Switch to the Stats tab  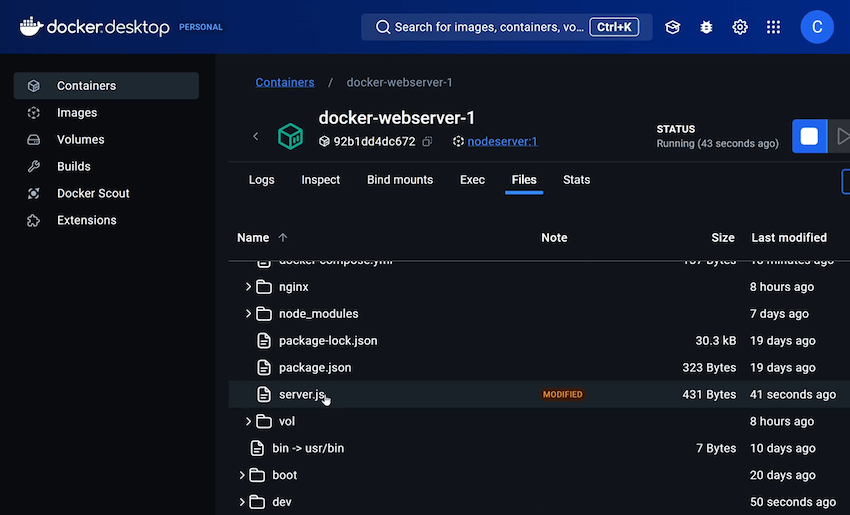[576, 180]
